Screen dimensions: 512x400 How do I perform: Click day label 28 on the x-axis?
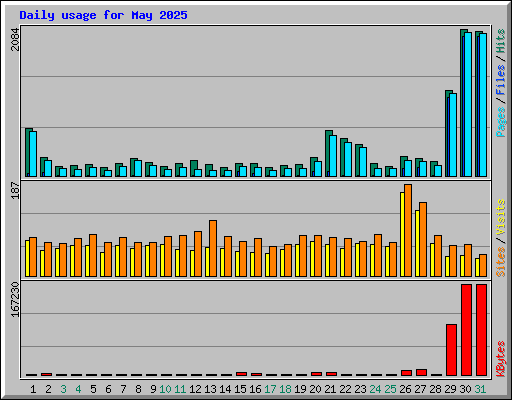(x=435, y=389)
